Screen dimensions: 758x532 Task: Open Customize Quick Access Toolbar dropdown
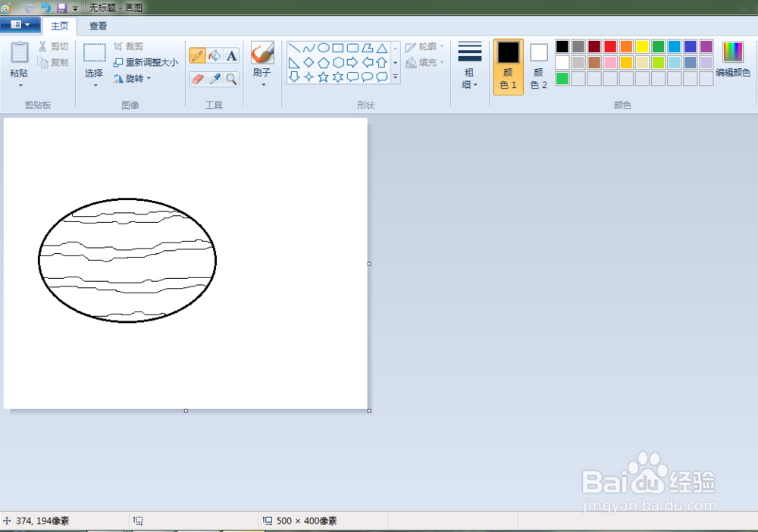point(75,8)
